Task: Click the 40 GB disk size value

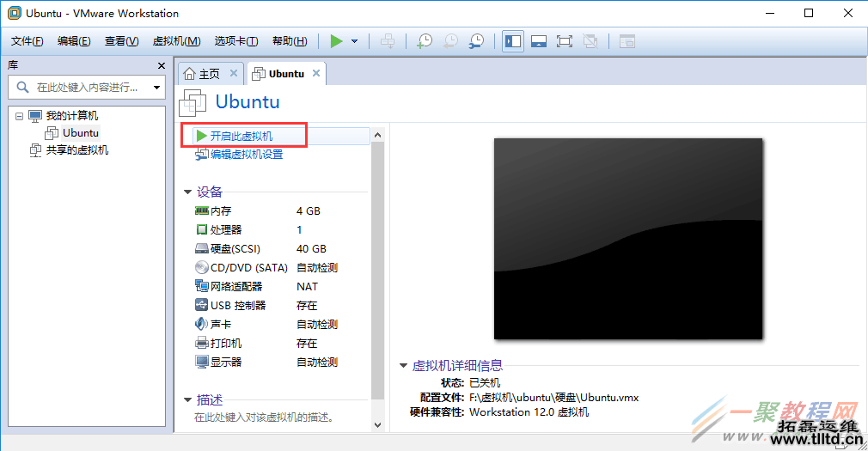Action: coord(311,248)
